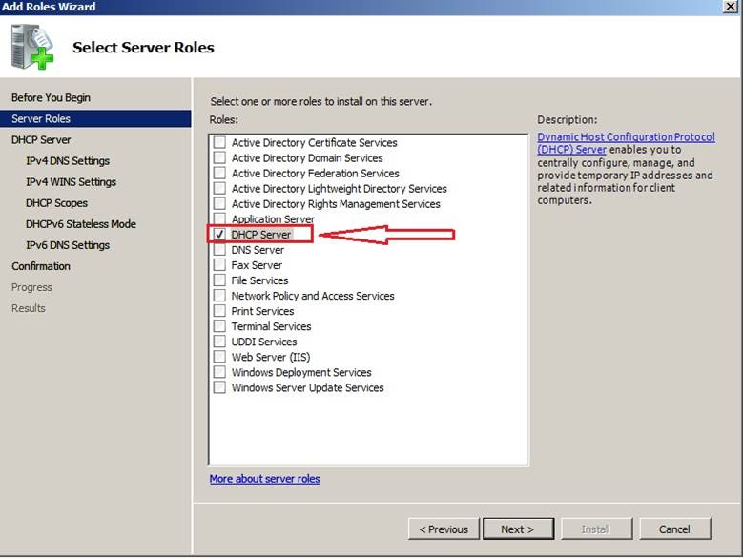Open the Dynamic Host Configuration Protocol link
This screenshot has width=743, height=560.
(x=626, y=137)
